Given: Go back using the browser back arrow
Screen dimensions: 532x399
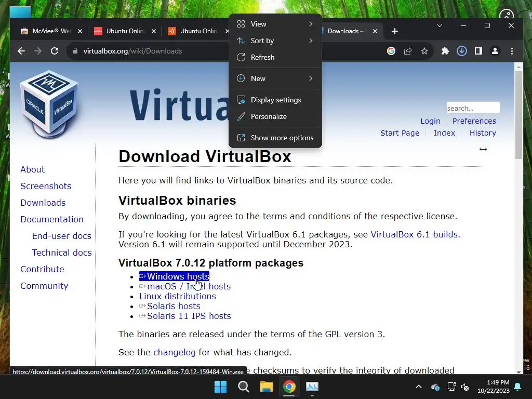Looking at the screenshot, I should click(21, 51).
